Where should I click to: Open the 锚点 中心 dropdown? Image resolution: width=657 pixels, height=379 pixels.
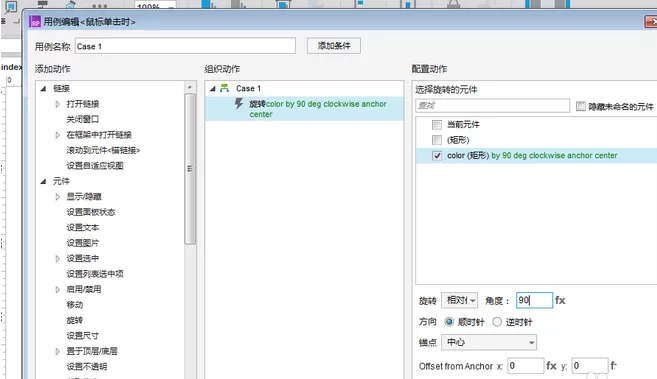489,342
